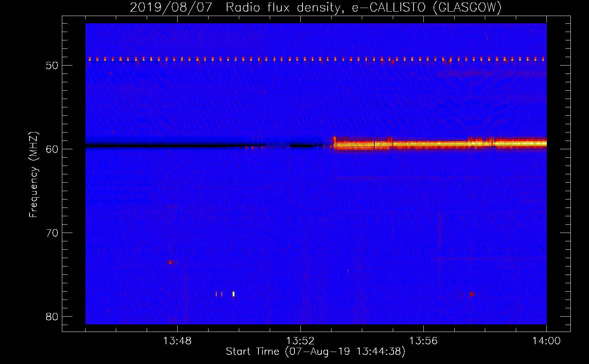Click the small red spot near 74 MHz before 13:48

pos(170,262)
